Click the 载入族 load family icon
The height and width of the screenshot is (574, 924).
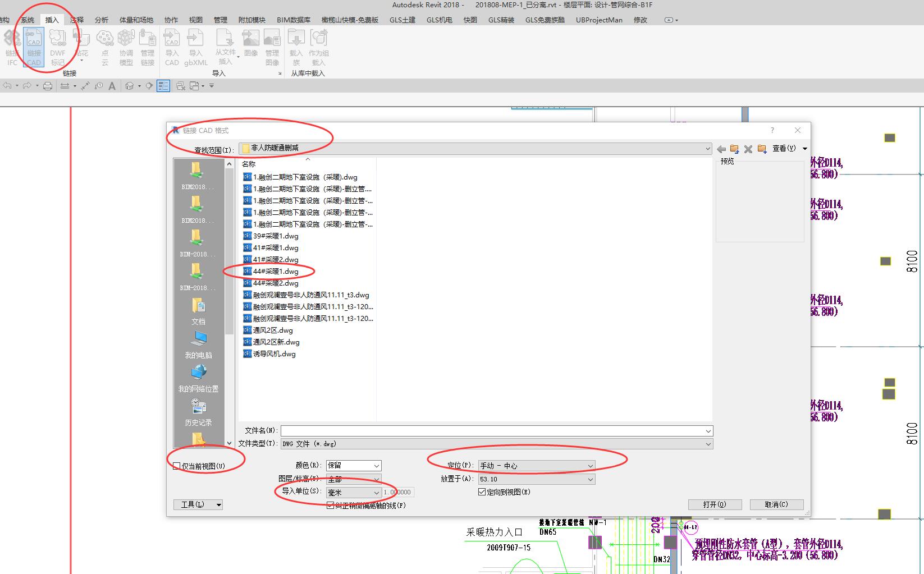(x=296, y=48)
